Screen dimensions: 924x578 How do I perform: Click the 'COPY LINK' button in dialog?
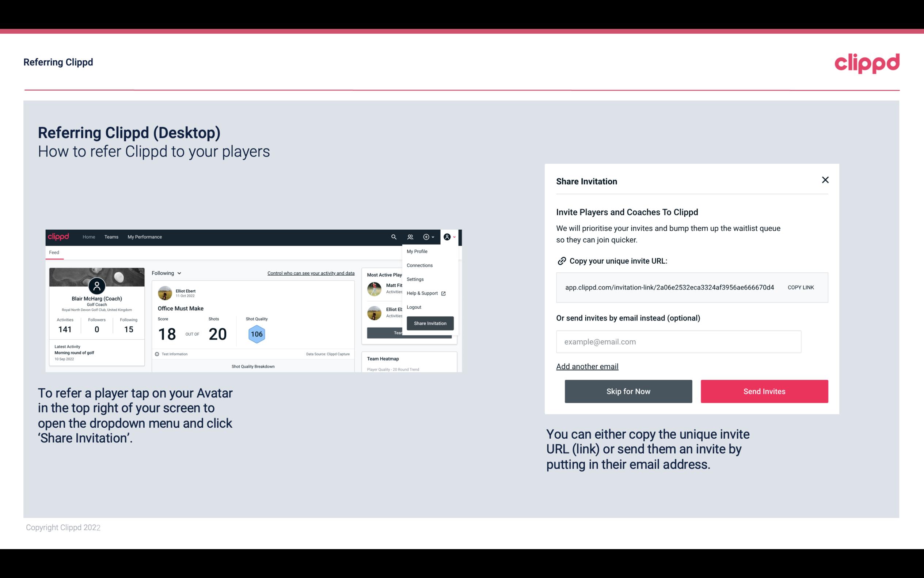801,287
